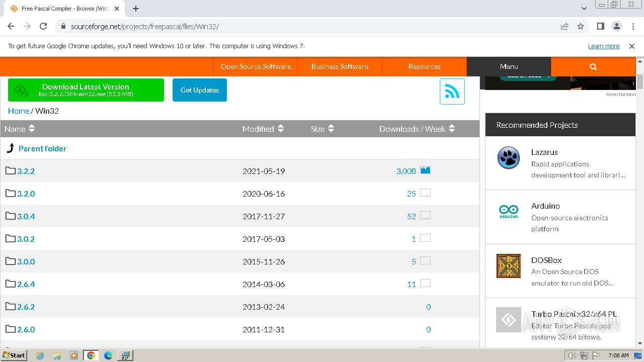
Task: Click the 2.6.2 folder icon
Action: click(11, 306)
